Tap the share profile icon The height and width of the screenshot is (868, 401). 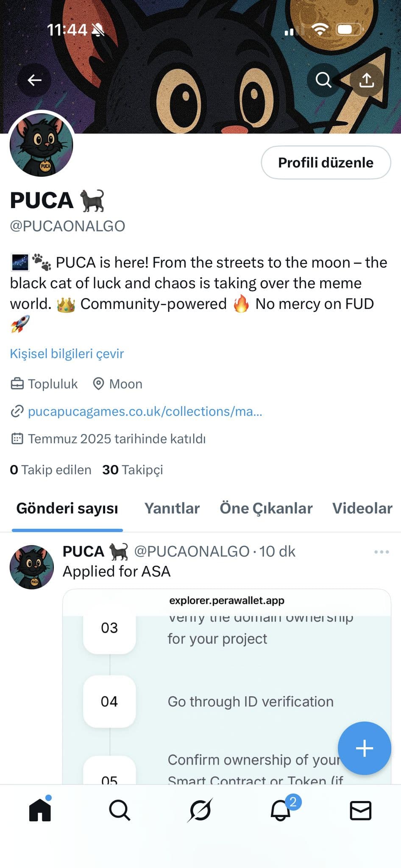click(366, 80)
